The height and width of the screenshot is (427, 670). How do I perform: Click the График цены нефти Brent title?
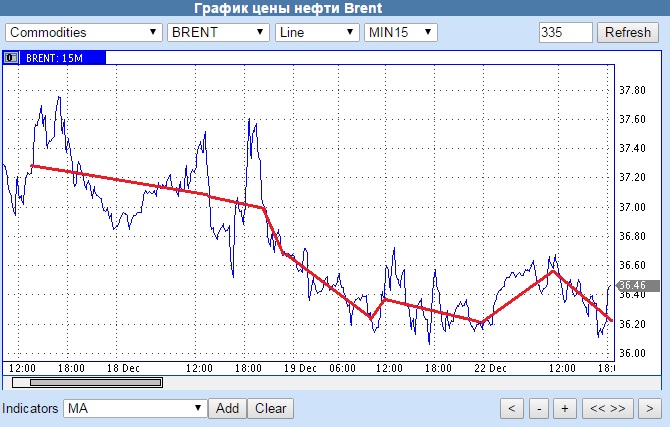point(288,8)
